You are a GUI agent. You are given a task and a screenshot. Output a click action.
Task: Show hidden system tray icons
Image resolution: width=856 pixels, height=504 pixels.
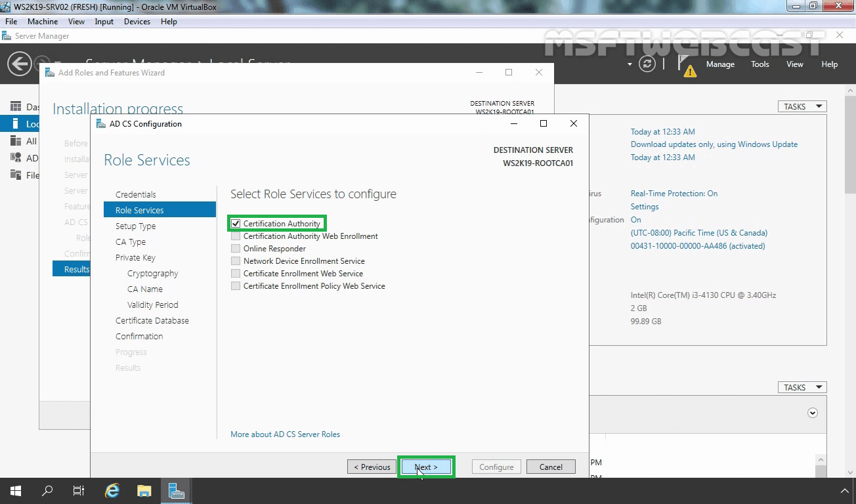pyautogui.click(x=845, y=491)
